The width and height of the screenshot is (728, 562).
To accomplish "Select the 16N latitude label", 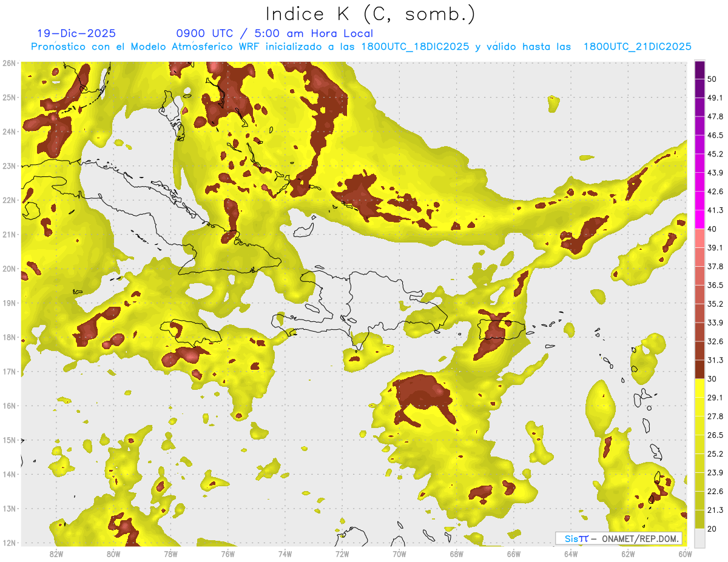I will click(8, 406).
